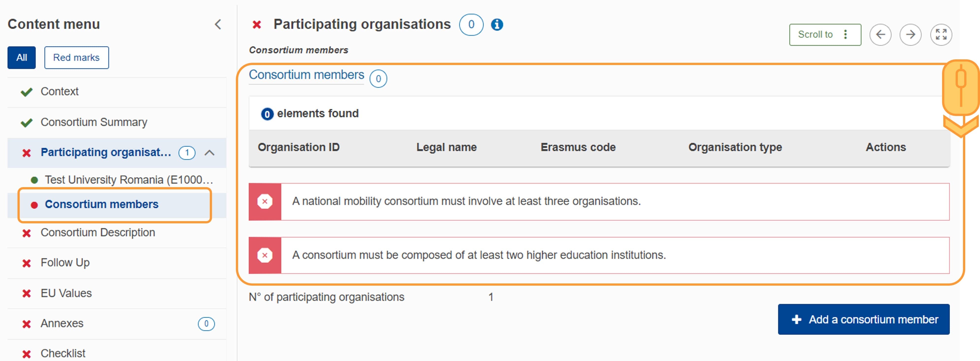
Task: Click the red X beside Consortium Description
Action: 26,233
